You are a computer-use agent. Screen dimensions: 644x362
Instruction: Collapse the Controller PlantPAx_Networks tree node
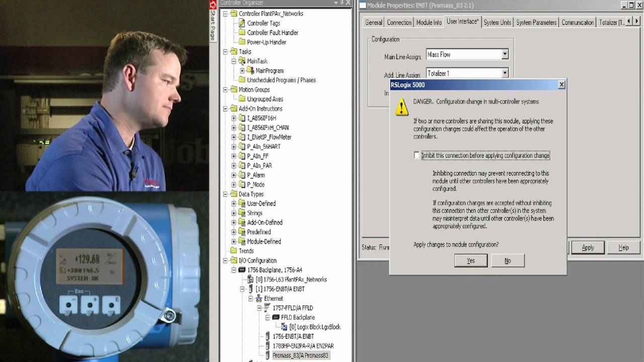coord(225,14)
